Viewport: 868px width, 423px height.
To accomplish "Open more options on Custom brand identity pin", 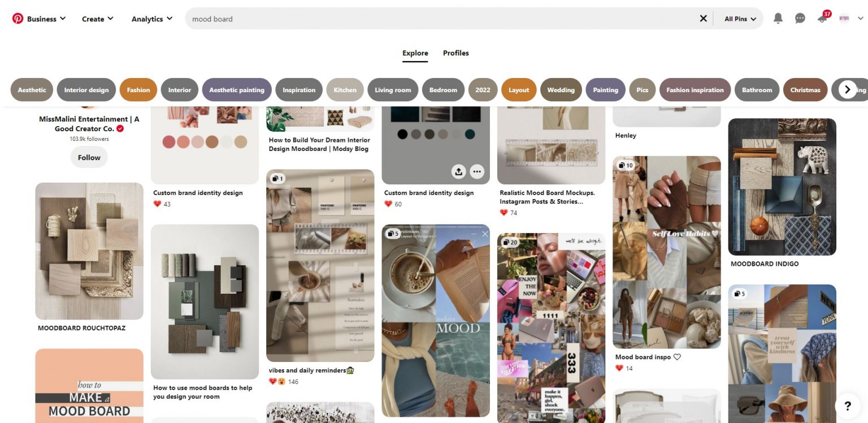I will (x=476, y=171).
